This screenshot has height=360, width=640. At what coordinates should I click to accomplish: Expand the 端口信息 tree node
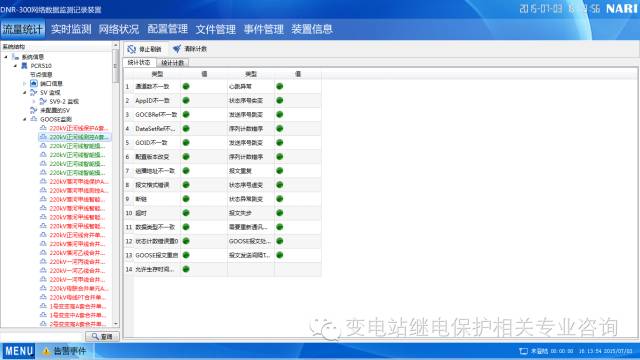pyautogui.click(x=25, y=84)
